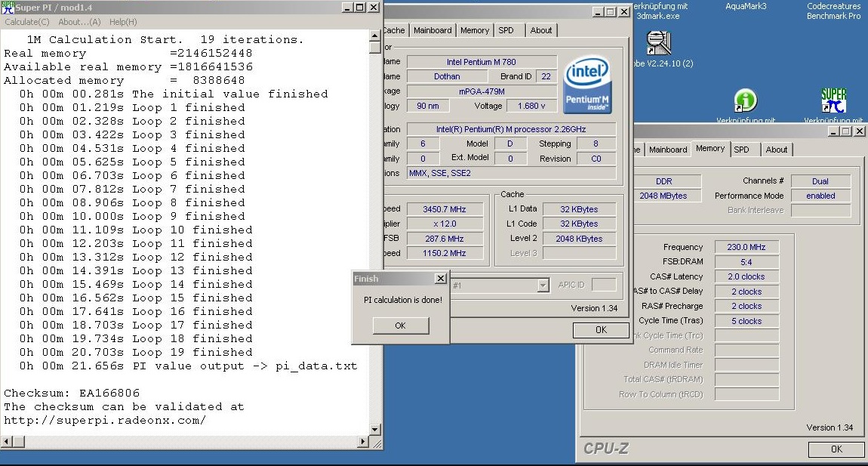Click Super PI horizontal scrollbar left arrow

tap(7, 442)
